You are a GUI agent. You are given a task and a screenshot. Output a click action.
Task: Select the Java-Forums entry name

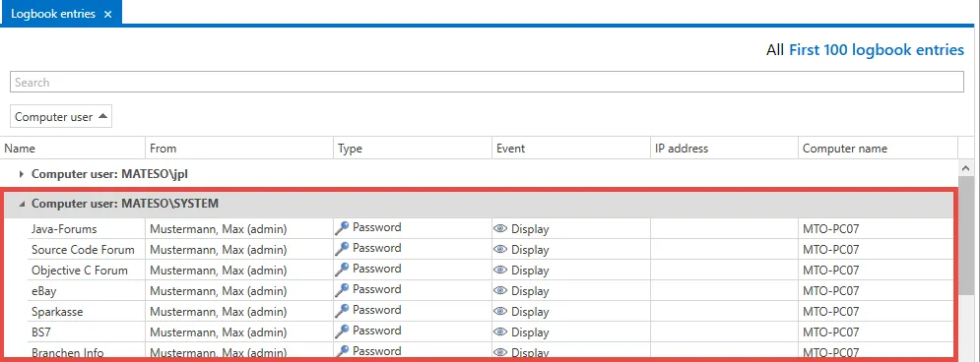[x=64, y=229]
